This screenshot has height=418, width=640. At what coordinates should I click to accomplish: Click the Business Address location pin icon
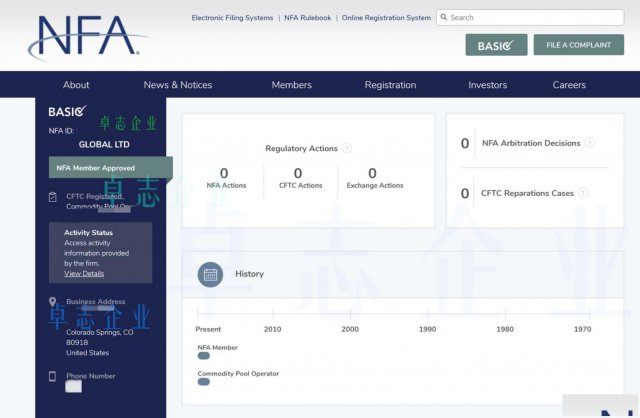point(53,301)
